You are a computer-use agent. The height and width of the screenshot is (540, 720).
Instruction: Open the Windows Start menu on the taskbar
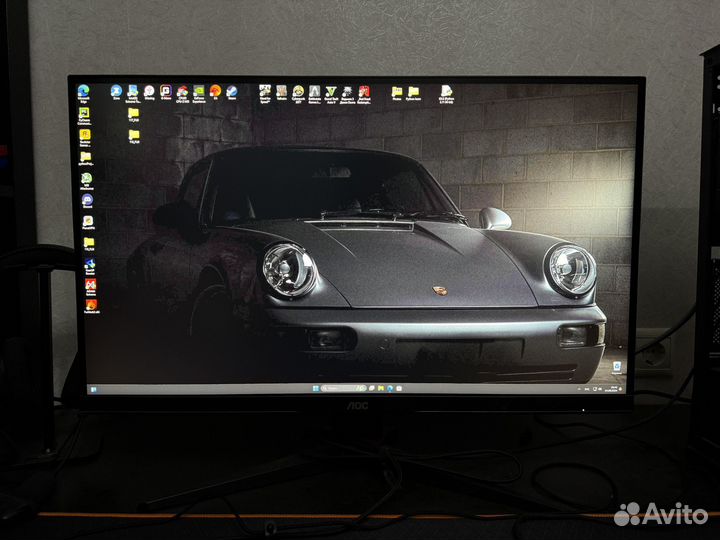(315, 388)
